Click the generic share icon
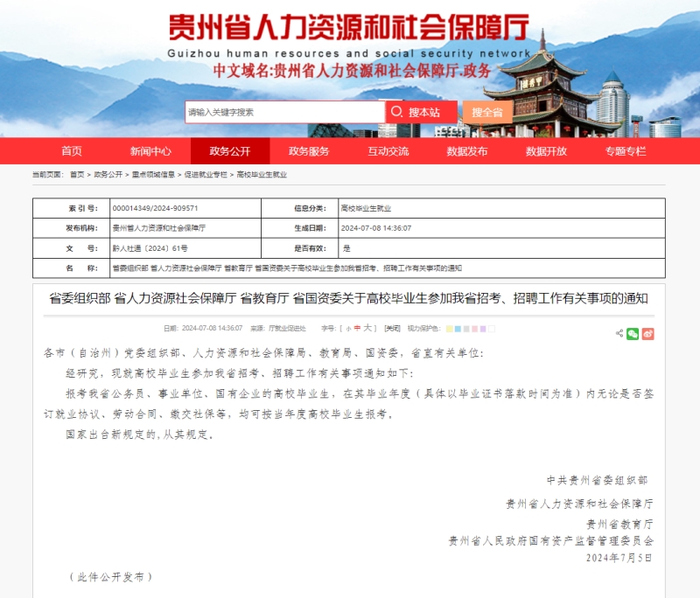 (619, 333)
